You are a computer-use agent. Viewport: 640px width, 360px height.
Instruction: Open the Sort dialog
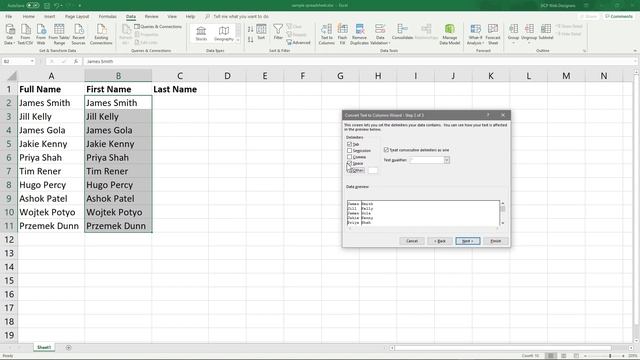click(261, 32)
